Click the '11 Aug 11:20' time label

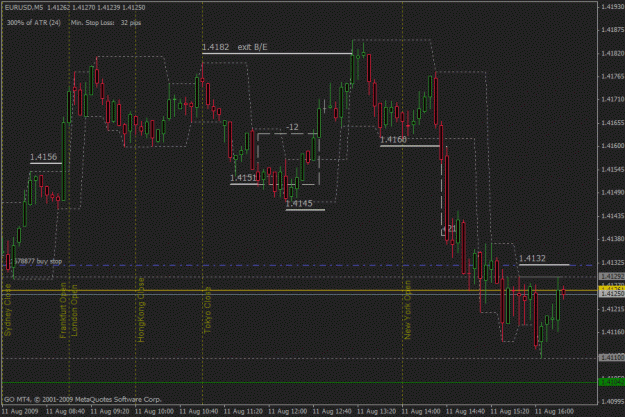(243, 411)
